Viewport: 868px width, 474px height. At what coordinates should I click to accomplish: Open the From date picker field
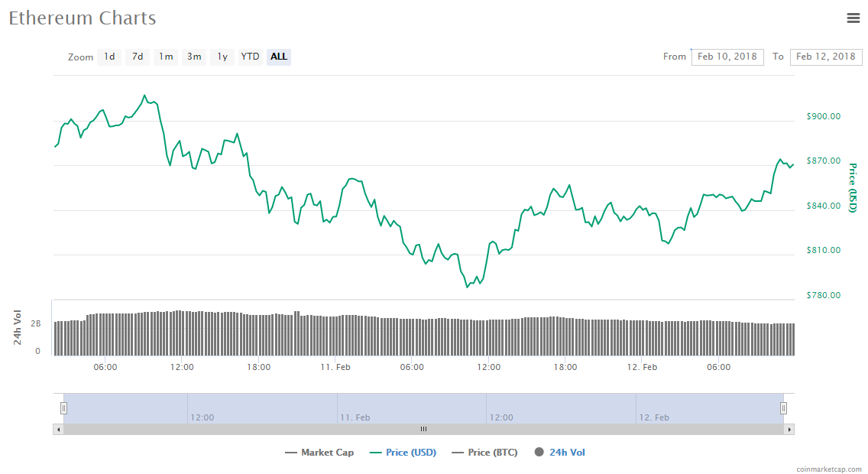pyautogui.click(x=727, y=57)
